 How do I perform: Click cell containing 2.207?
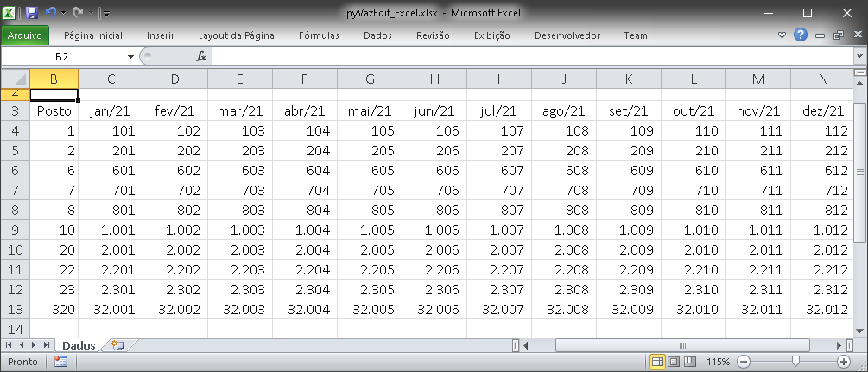[x=499, y=269]
